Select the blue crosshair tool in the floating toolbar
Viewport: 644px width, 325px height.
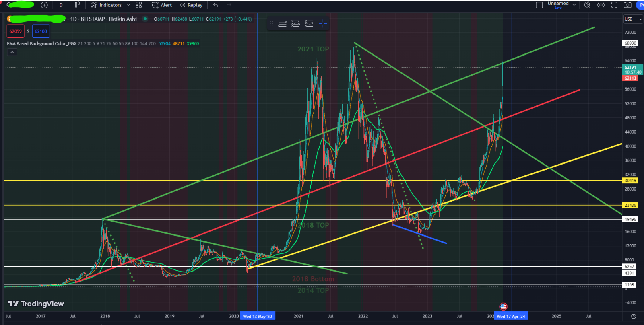[323, 23]
